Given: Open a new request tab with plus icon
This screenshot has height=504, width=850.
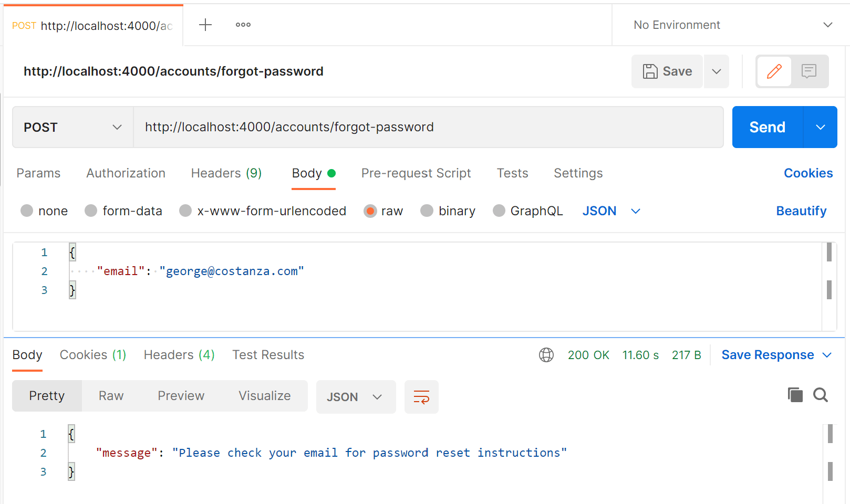Looking at the screenshot, I should pos(205,25).
